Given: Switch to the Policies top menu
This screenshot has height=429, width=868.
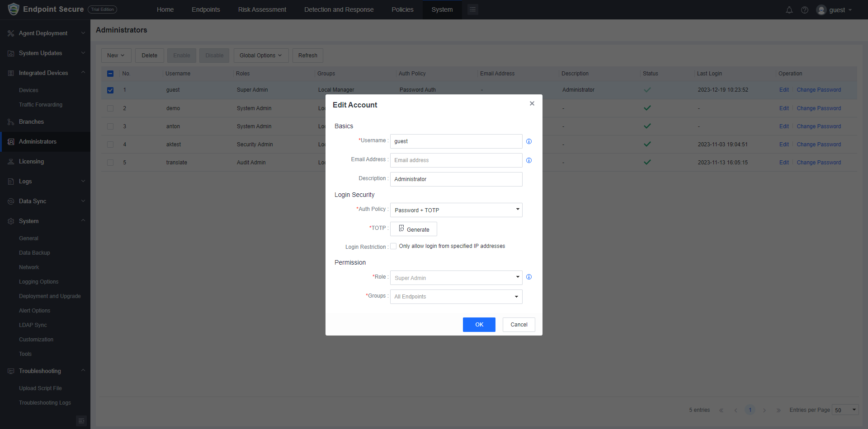Looking at the screenshot, I should click(x=402, y=9).
